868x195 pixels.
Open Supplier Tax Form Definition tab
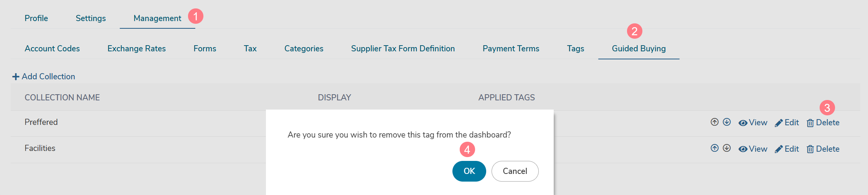point(403,49)
